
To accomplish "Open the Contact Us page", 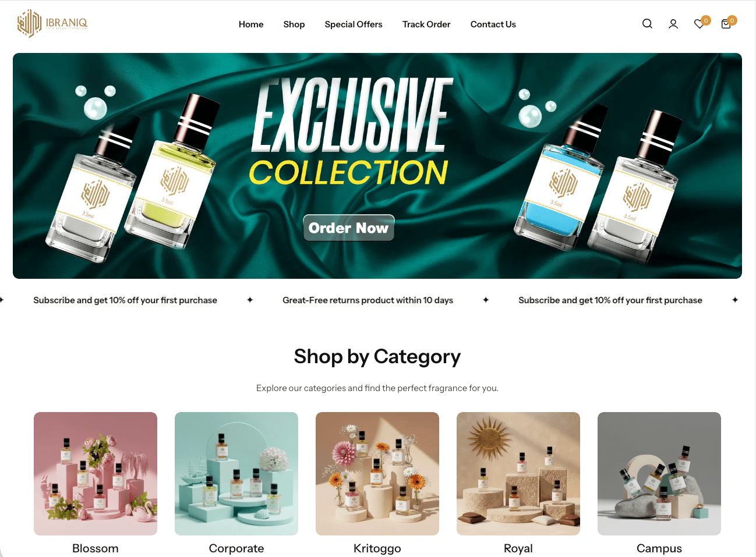I will click(493, 24).
